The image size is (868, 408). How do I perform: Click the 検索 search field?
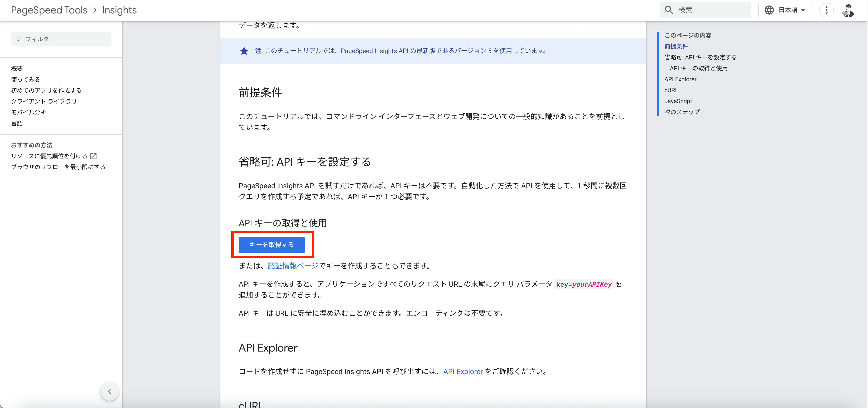tap(705, 10)
